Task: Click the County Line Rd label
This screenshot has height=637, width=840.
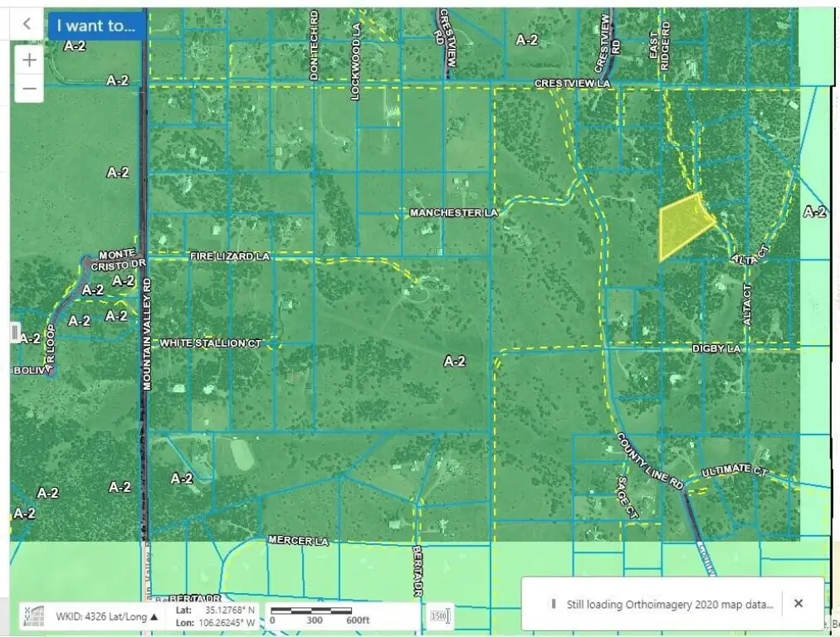Action: pos(650,462)
